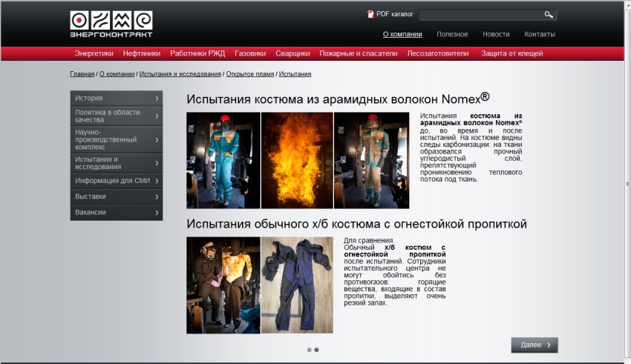
Task: Go to О компании breadcrumb
Action: [x=117, y=74]
